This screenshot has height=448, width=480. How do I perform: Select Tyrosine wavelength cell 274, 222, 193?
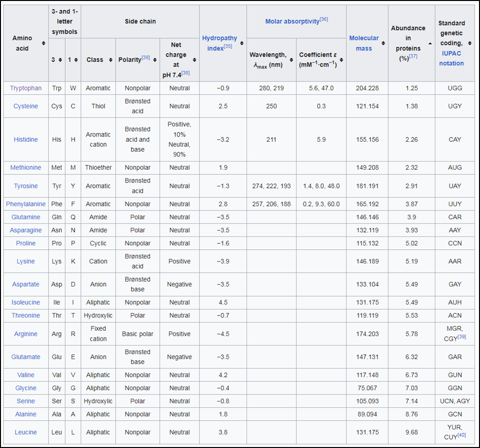click(x=271, y=186)
